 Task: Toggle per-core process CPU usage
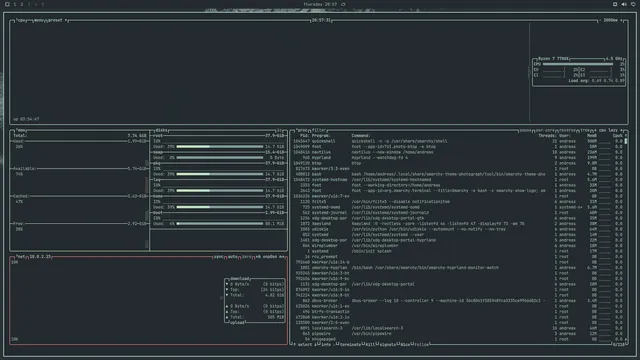545,130
